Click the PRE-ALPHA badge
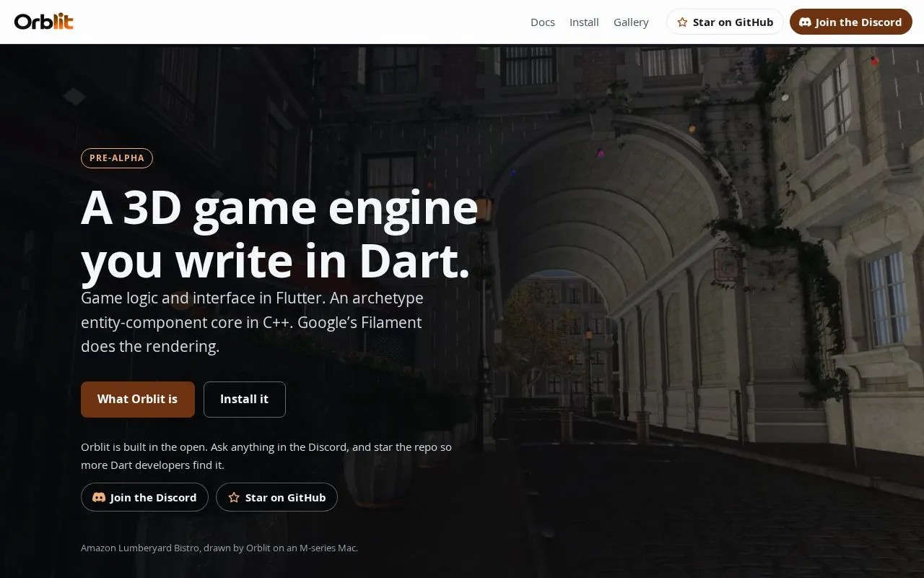This screenshot has height=578, width=924. (117, 158)
